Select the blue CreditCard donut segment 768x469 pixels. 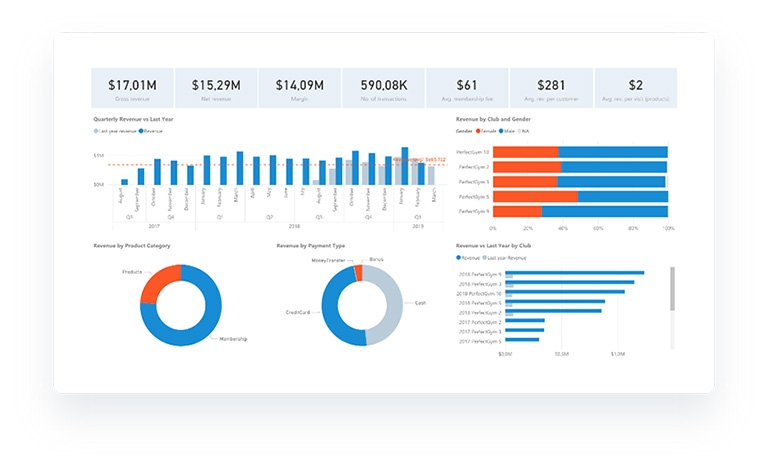331,313
